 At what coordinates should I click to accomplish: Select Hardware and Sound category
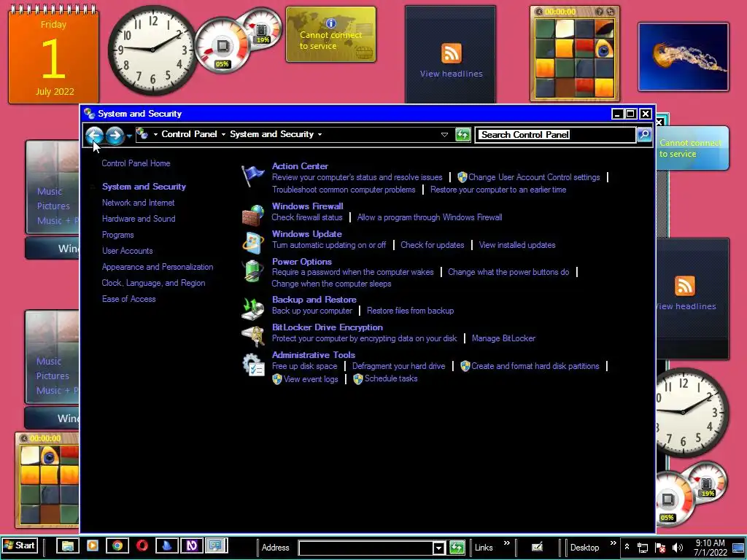click(139, 219)
